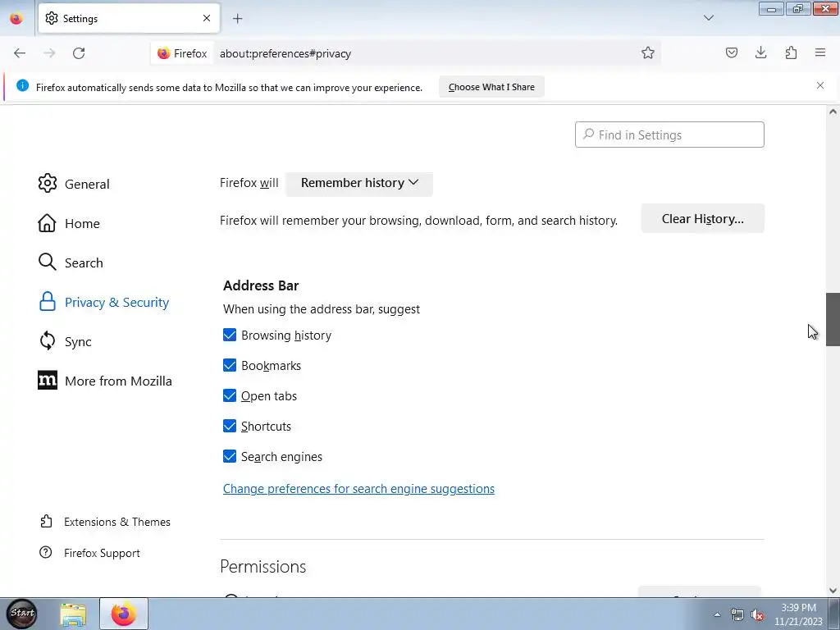Open the Search settings category
This screenshot has width=840, height=630.
click(71, 262)
